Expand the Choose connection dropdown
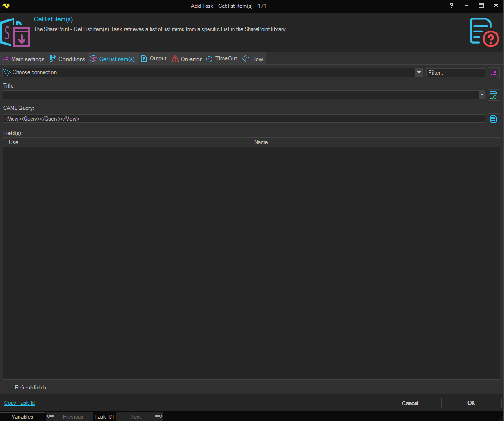The width and height of the screenshot is (504, 421). pos(419,72)
